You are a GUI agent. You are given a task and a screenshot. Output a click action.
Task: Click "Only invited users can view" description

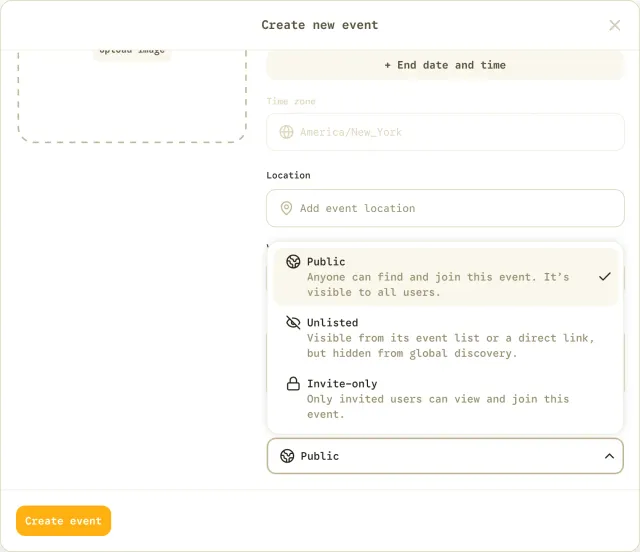coord(438,407)
